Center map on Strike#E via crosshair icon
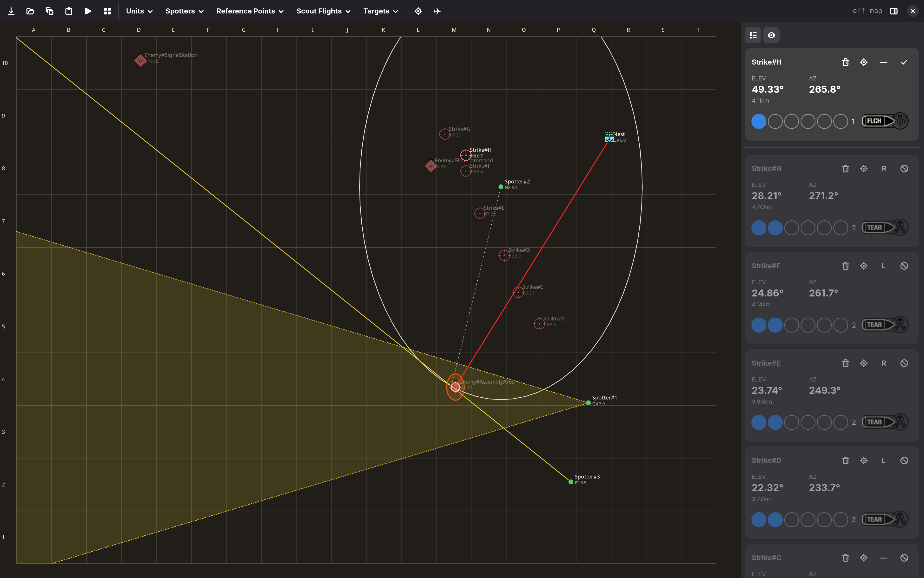This screenshot has width=924, height=578. coord(864,363)
